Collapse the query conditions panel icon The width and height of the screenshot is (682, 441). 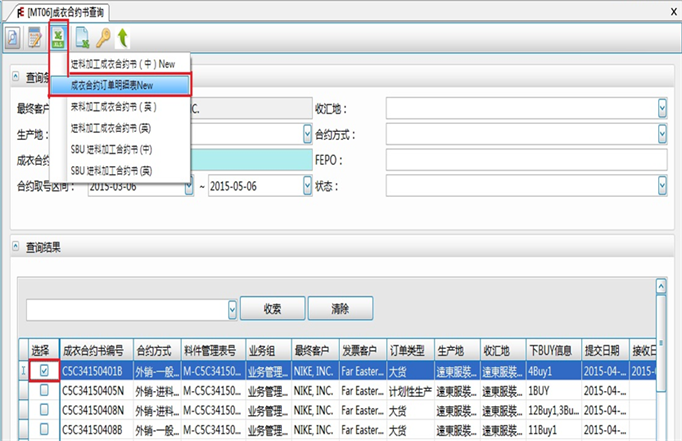(x=15, y=77)
